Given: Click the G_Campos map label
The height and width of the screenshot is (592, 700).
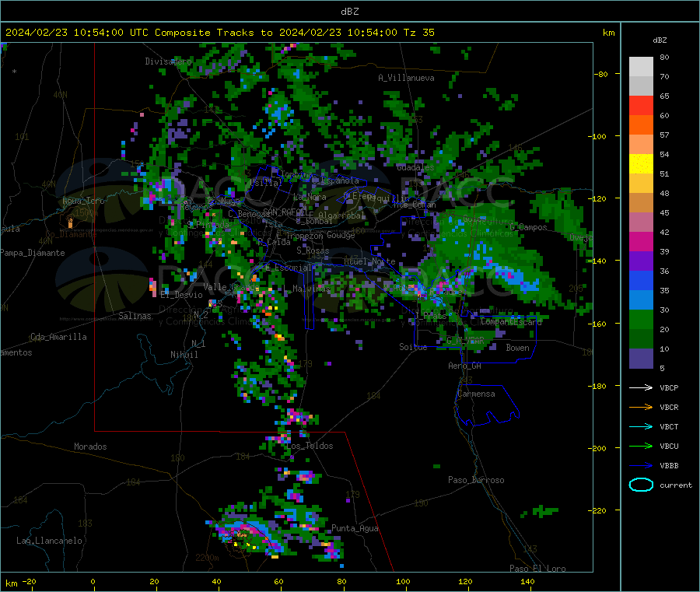Looking at the screenshot, I should click(528, 227).
